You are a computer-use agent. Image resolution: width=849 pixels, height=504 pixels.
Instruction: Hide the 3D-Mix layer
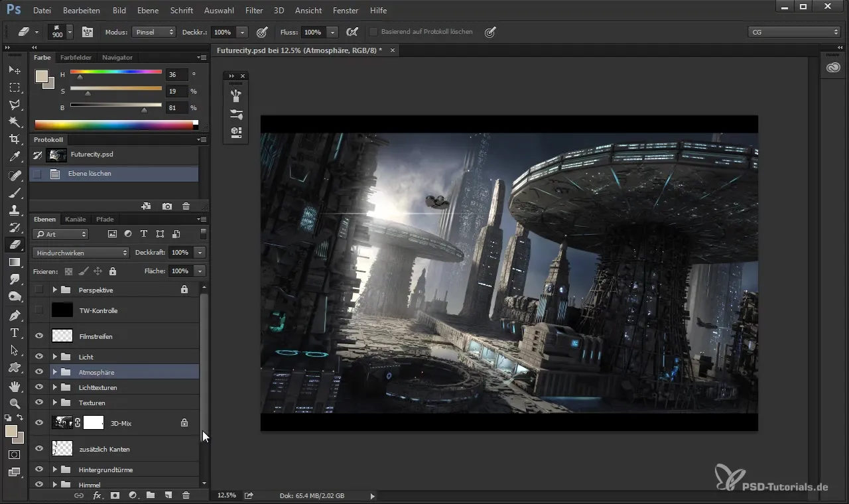coord(38,422)
